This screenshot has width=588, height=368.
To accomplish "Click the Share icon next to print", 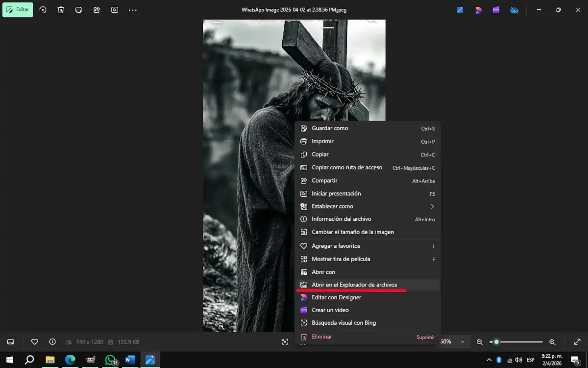I will 97,10.
